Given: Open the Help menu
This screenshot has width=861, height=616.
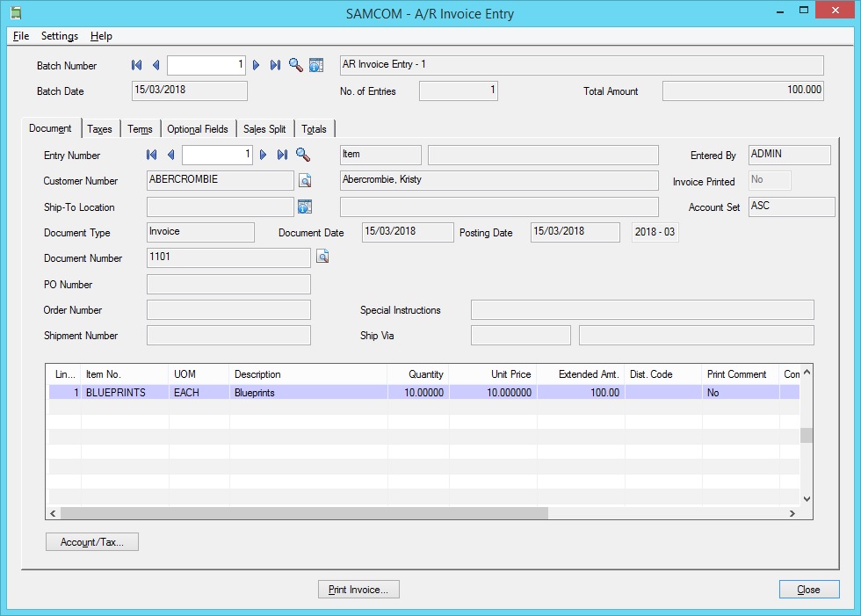Looking at the screenshot, I should (x=101, y=36).
